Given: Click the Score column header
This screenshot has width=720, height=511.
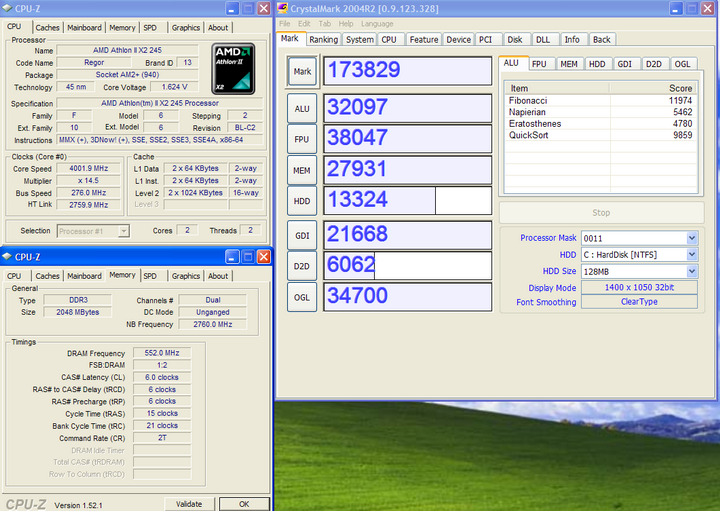Looking at the screenshot, I should [653, 88].
